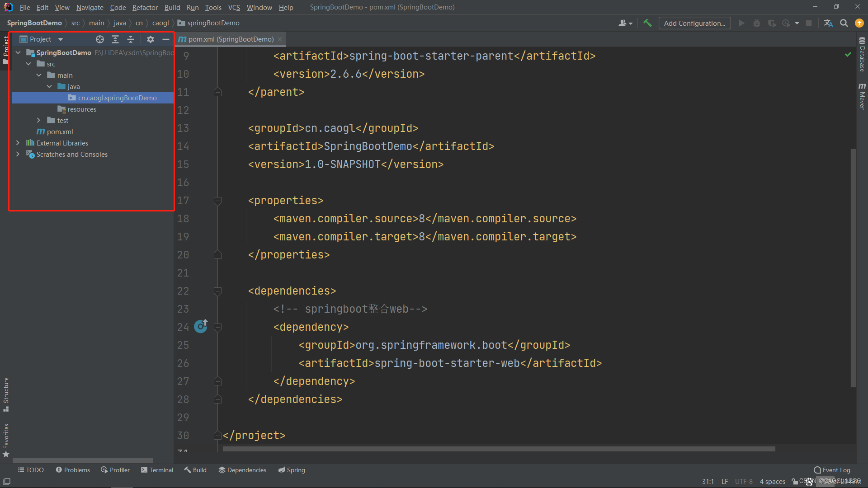Viewport: 868px width, 488px height.
Task: Open the Navigate menu
Action: (90, 7)
